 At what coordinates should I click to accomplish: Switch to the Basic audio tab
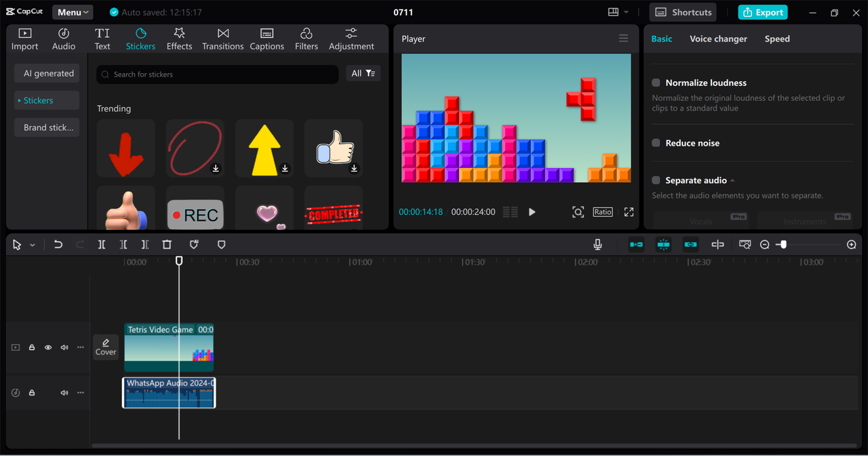[662, 39]
